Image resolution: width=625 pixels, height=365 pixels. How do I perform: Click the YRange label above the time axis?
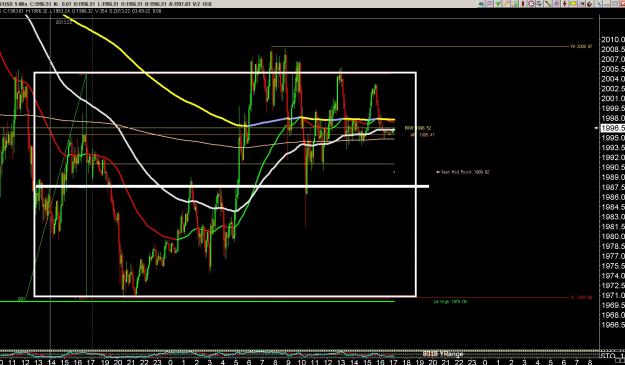coord(442,353)
